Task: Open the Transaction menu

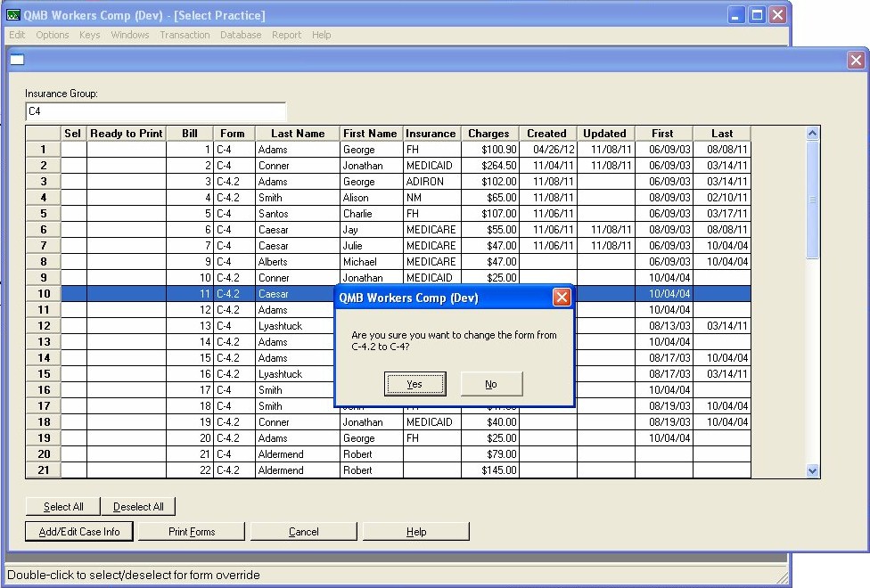Action: click(x=185, y=35)
